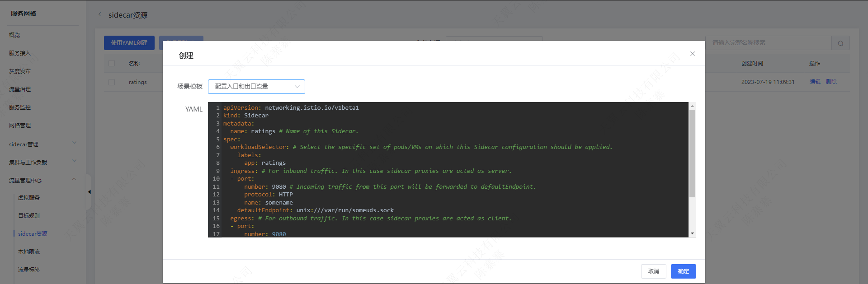
Task: Click the 编辑 link for ratings
Action: (815, 82)
